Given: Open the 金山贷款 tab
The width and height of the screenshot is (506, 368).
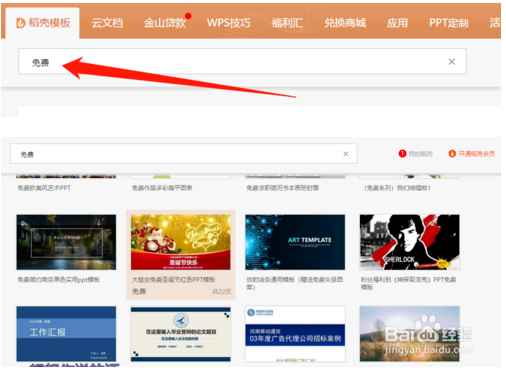Looking at the screenshot, I should 165,23.
